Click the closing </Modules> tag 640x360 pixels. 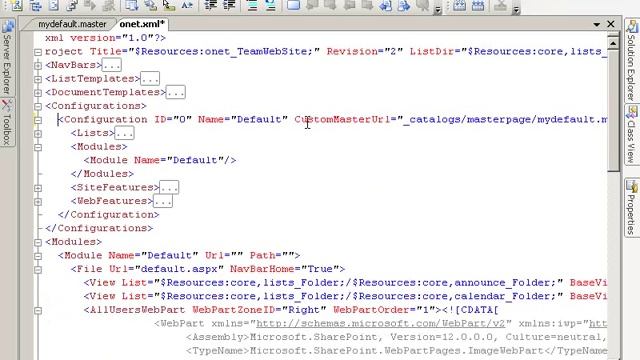[x=102, y=174]
